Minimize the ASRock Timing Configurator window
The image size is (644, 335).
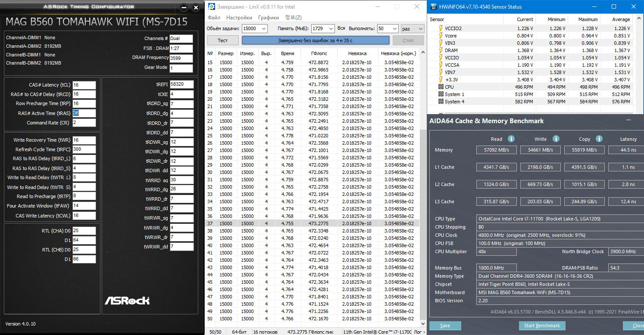(184, 7)
